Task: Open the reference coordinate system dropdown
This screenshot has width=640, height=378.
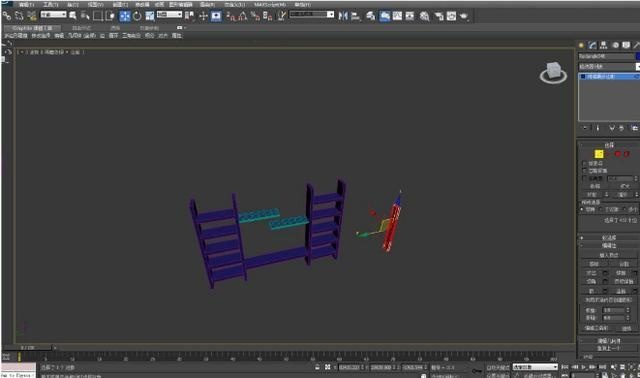Action: (x=169, y=14)
